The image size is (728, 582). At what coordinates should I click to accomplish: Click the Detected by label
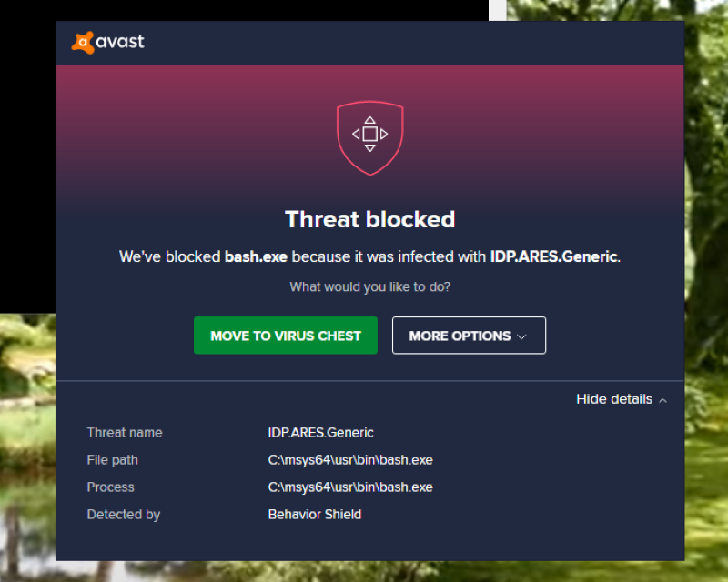[x=124, y=515]
